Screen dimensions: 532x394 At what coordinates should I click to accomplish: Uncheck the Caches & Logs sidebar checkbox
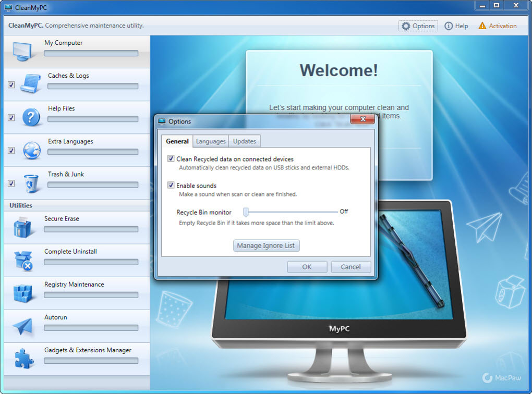tap(11, 84)
